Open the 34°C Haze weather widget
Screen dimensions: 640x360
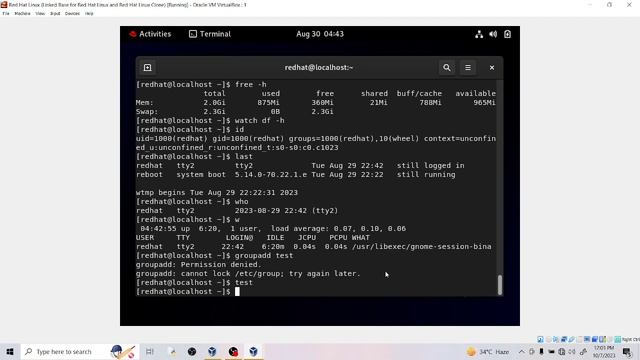(x=488, y=351)
